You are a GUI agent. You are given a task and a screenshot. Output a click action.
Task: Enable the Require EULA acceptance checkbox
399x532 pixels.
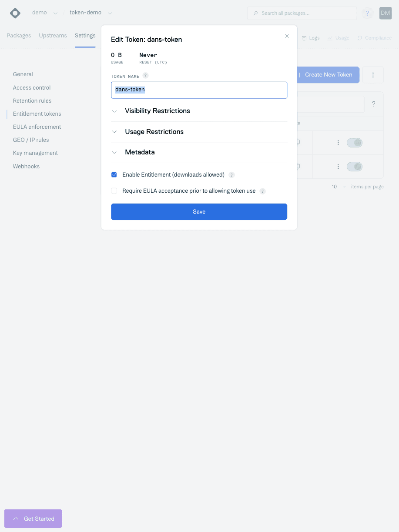click(114, 191)
